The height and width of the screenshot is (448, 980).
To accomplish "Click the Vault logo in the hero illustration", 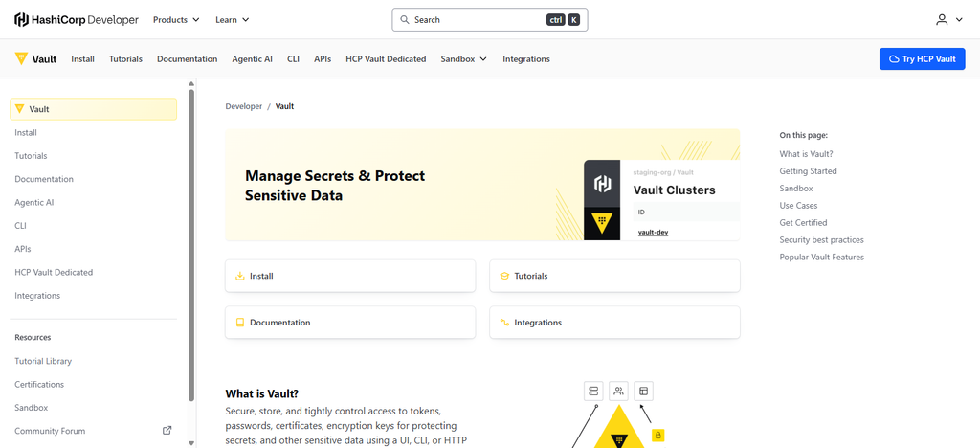I will [602, 224].
